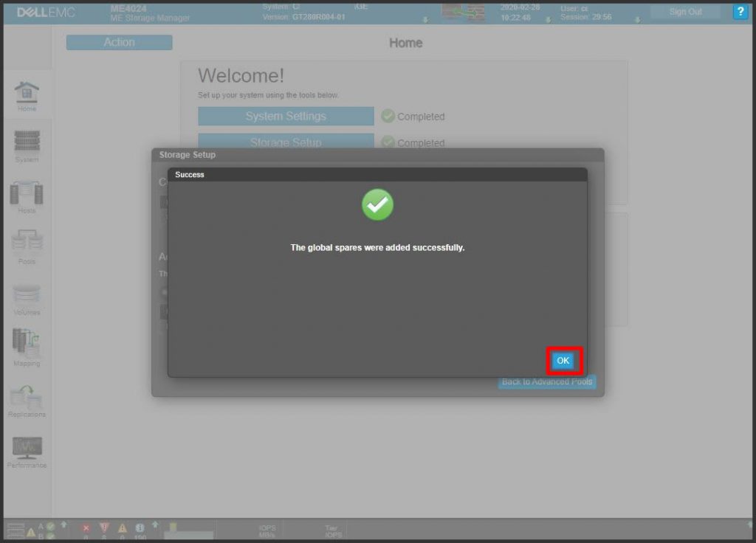
Task: Open the Action menu button
Action: (x=119, y=42)
